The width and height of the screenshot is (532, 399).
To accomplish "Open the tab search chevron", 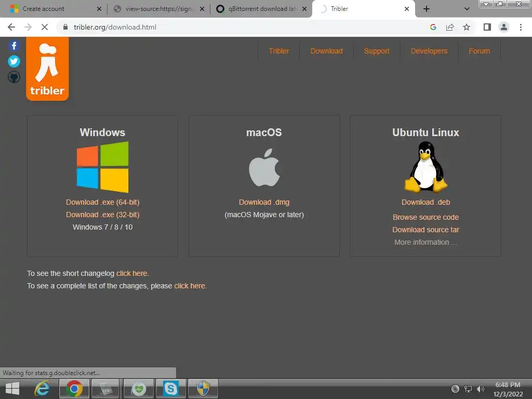I will click(467, 9).
